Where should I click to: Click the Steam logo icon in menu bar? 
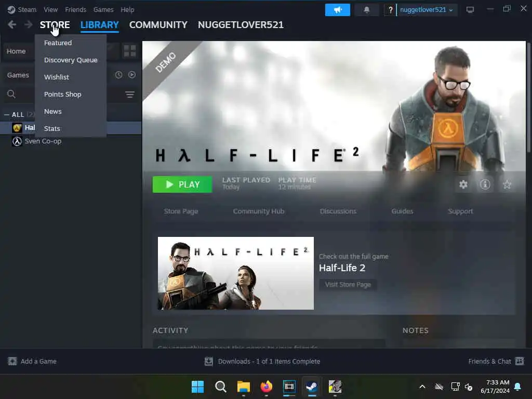11,9
